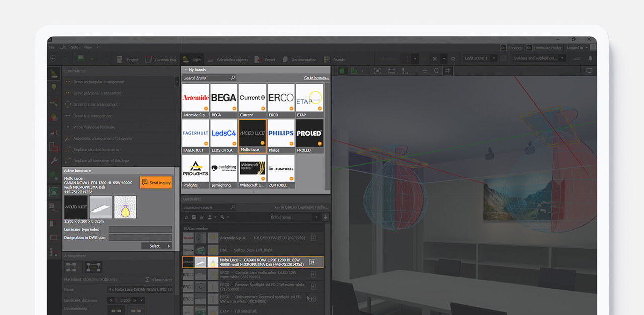Image resolution: width=644 pixels, height=315 pixels.
Task: Click the monitor display icon
Action: tap(589, 71)
